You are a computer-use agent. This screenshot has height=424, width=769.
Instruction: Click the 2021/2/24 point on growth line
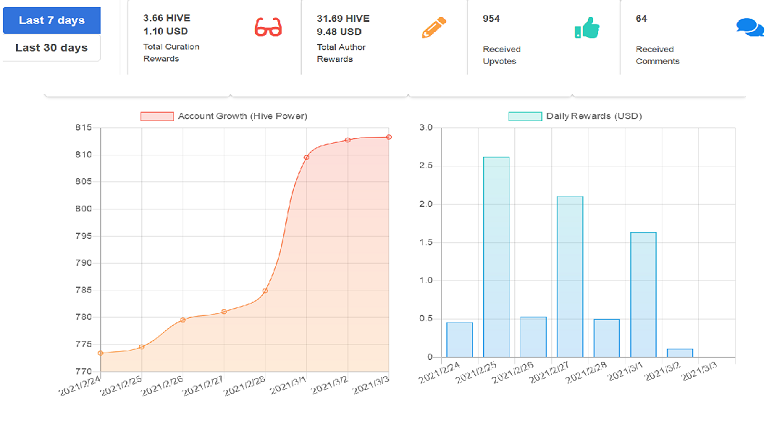tap(101, 353)
